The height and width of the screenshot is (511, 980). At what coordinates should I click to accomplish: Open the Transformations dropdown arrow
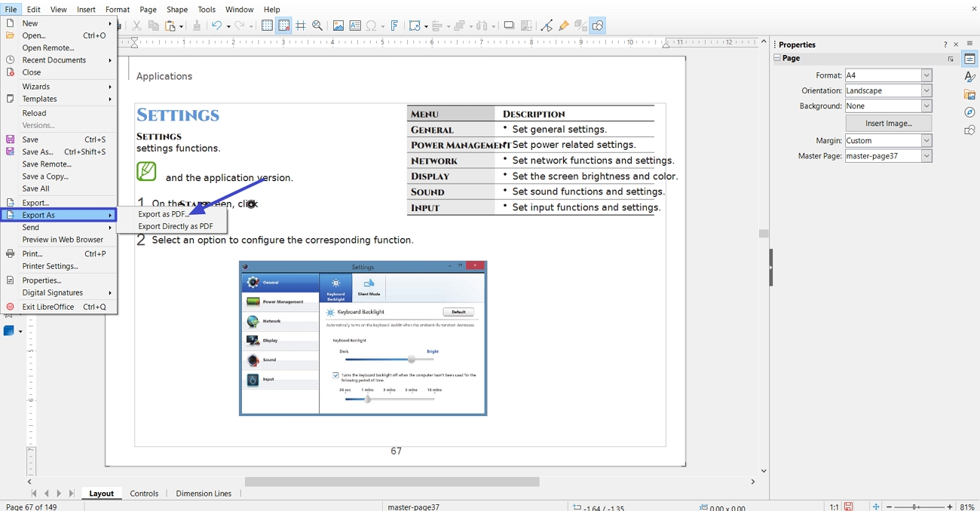[425, 26]
